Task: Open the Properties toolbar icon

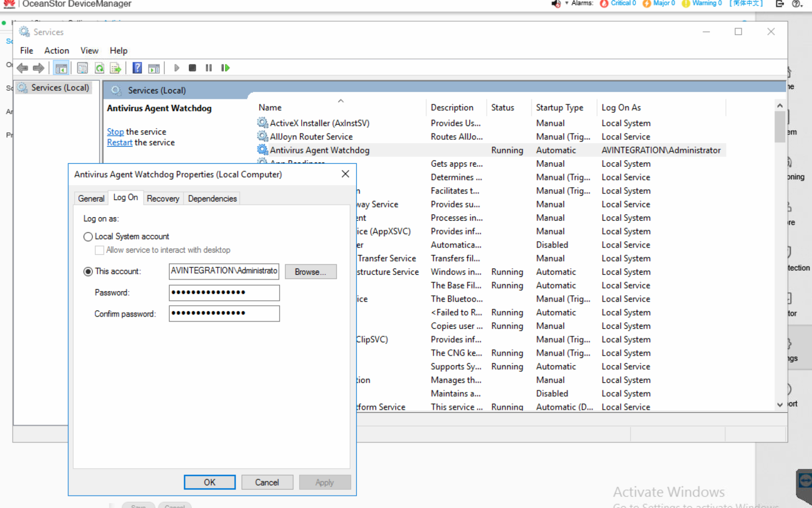Action: click(x=82, y=68)
